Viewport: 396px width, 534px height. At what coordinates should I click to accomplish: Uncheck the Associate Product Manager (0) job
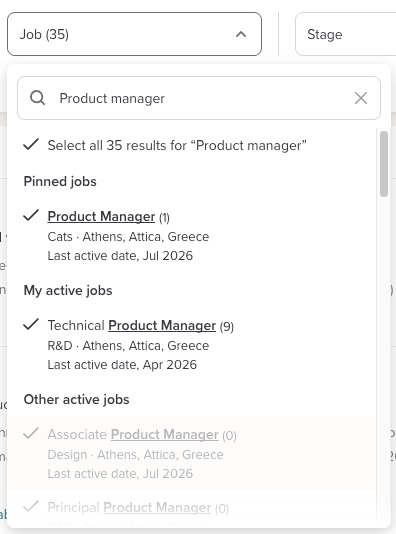click(x=31, y=433)
